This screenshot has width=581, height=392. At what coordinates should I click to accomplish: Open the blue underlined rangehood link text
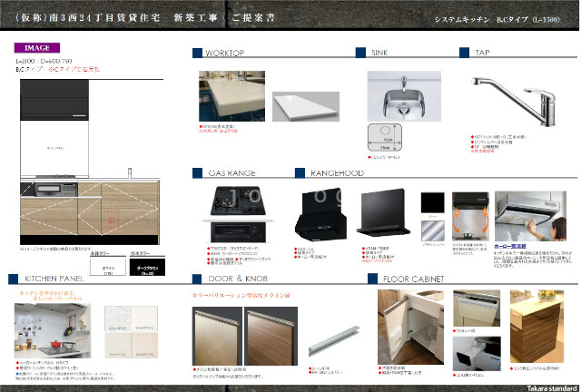pyautogui.click(x=510, y=246)
